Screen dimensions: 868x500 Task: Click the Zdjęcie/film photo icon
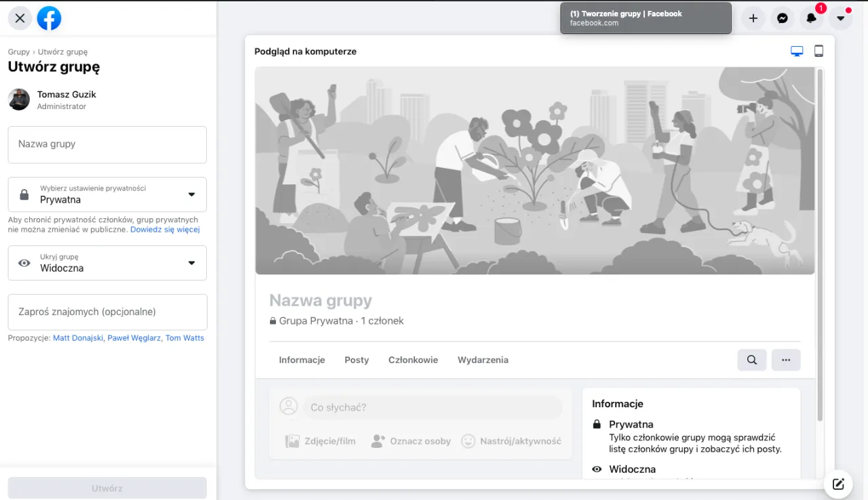tap(292, 441)
